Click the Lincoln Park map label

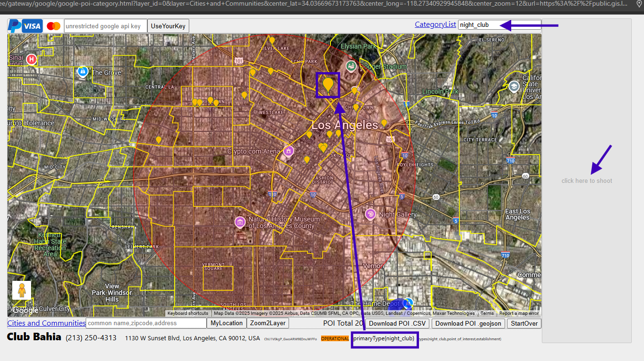(x=440, y=91)
